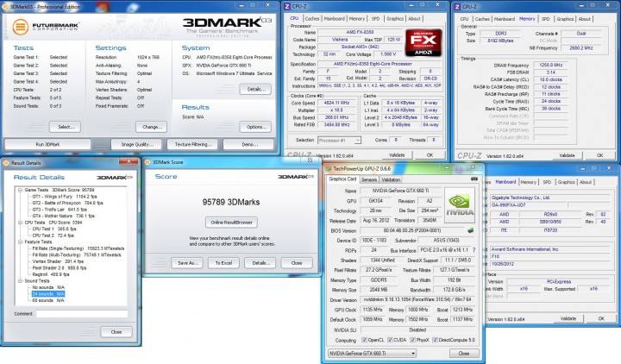Click the CPU-Z icon in the CPU tab window
Screen dimensions: 621x364
click(x=287, y=6)
